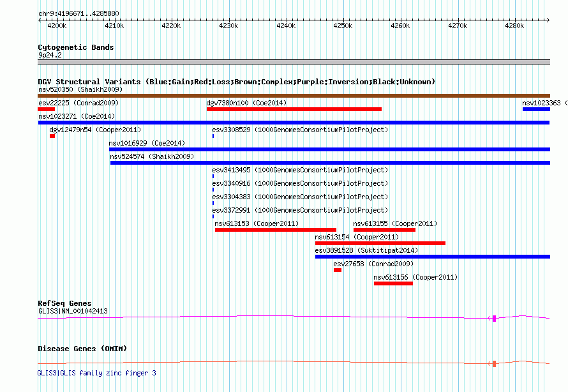Click the 4220k ruler mark

point(171,26)
